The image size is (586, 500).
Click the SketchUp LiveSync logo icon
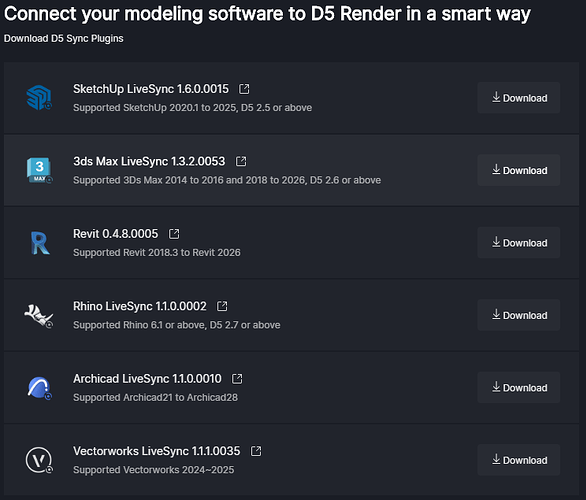[39, 98]
